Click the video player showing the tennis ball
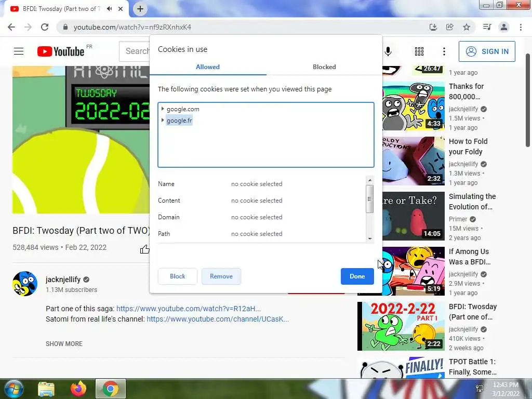 pos(81,140)
